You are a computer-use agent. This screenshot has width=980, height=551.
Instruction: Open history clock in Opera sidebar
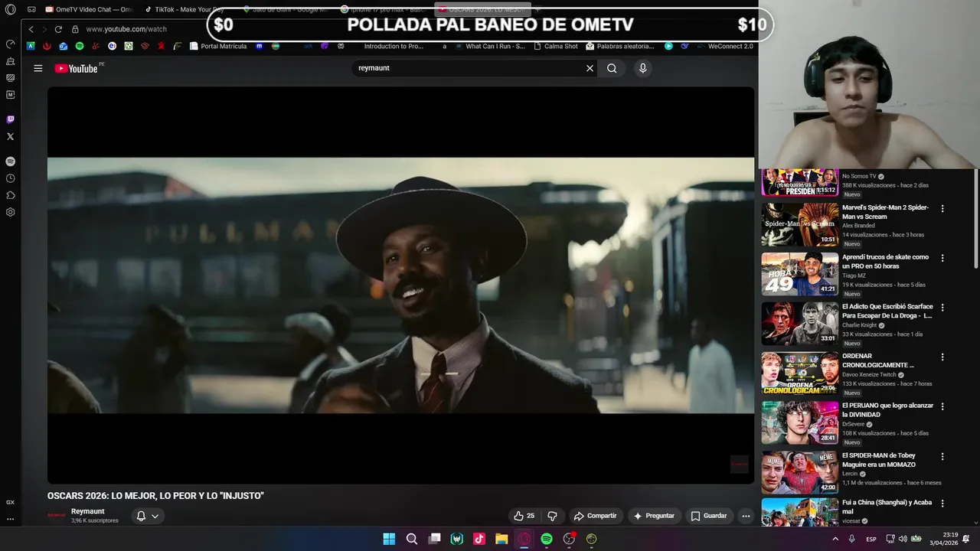coord(10,178)
